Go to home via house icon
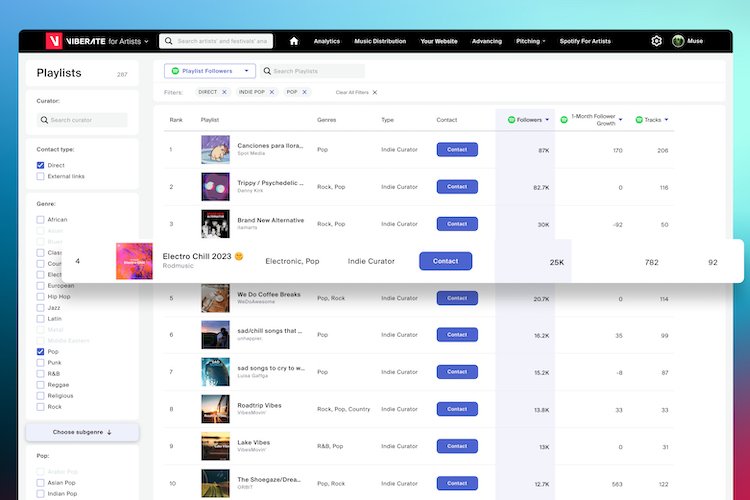 pos(294,41)
